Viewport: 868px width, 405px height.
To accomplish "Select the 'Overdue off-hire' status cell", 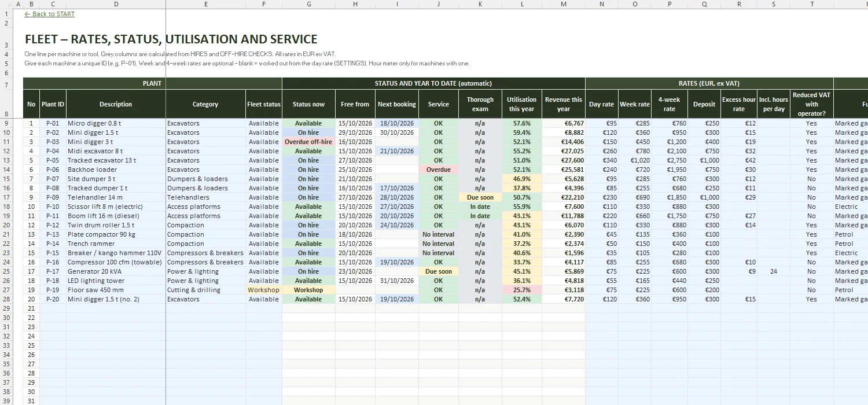I will tap(308, 142).
